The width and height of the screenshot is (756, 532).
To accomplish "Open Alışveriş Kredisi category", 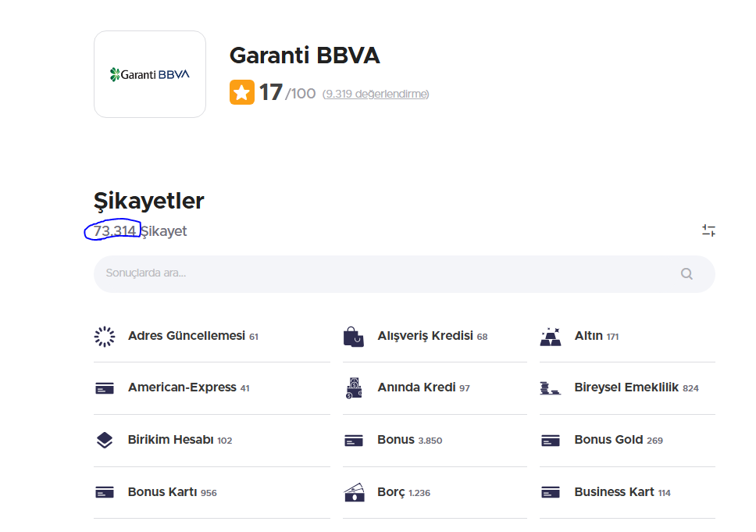I will coord(425,336).
